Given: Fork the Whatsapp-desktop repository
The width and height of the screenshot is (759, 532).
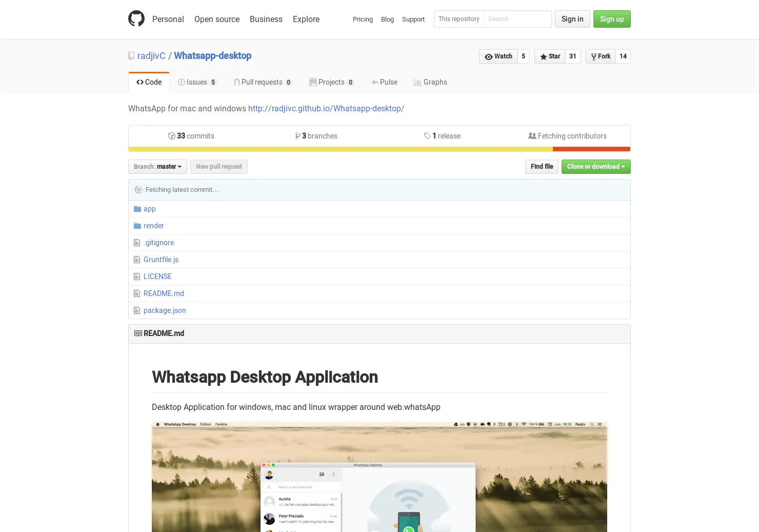Looking at the screenshot, I should click(601, 56).
